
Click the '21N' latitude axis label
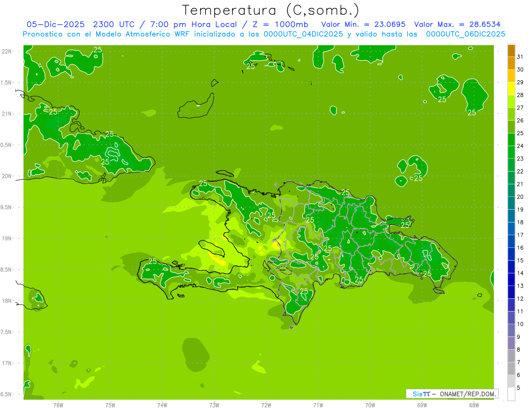click(7, 114)
